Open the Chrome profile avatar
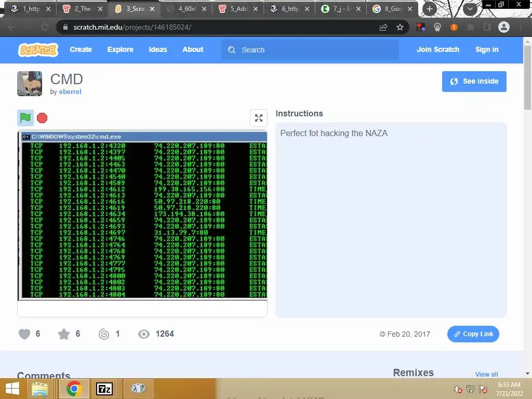The width and height of the screenshot is (532, 399). (504, 27)
